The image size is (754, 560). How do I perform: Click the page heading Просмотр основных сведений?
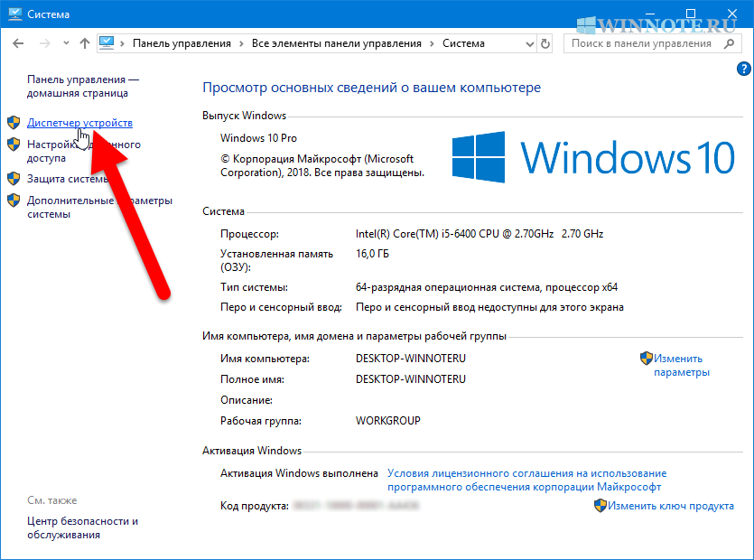coord(372,88)
